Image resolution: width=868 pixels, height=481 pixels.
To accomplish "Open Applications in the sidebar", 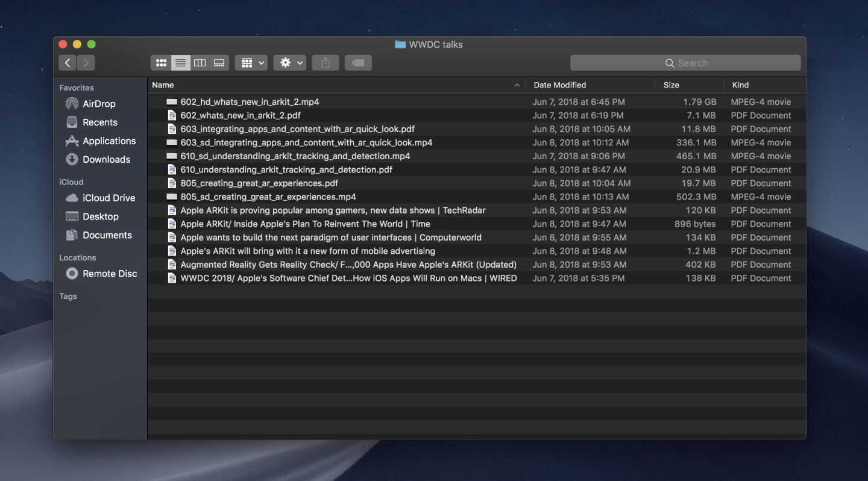I will click(x=100, y=141).
